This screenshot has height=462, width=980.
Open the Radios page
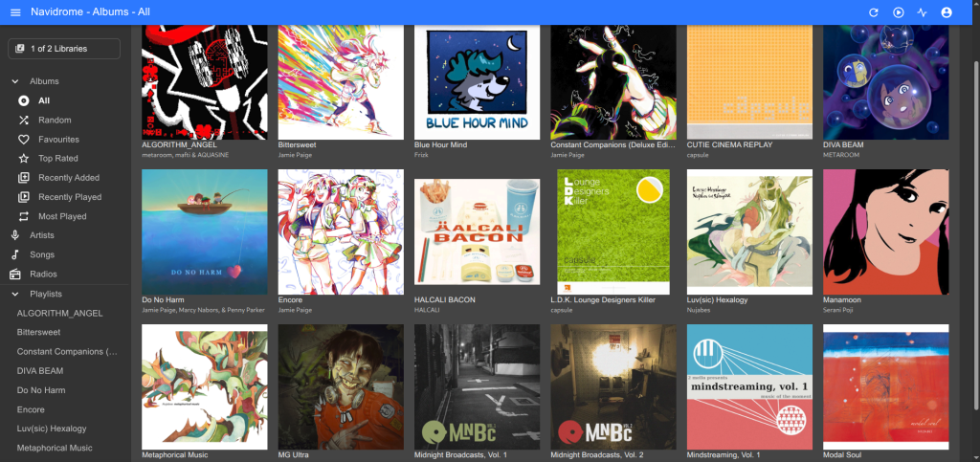pos(42,274)
